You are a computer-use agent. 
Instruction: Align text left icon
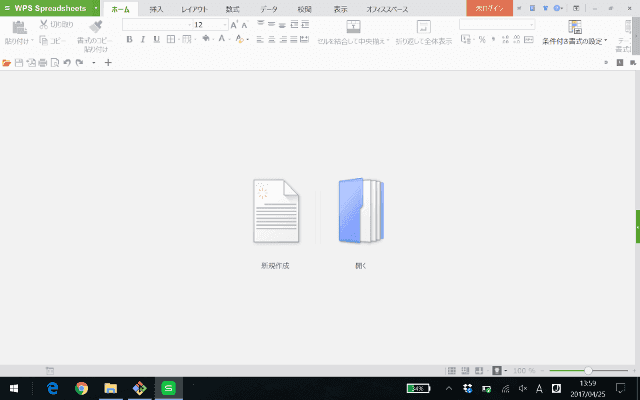(x=260, y=39)
